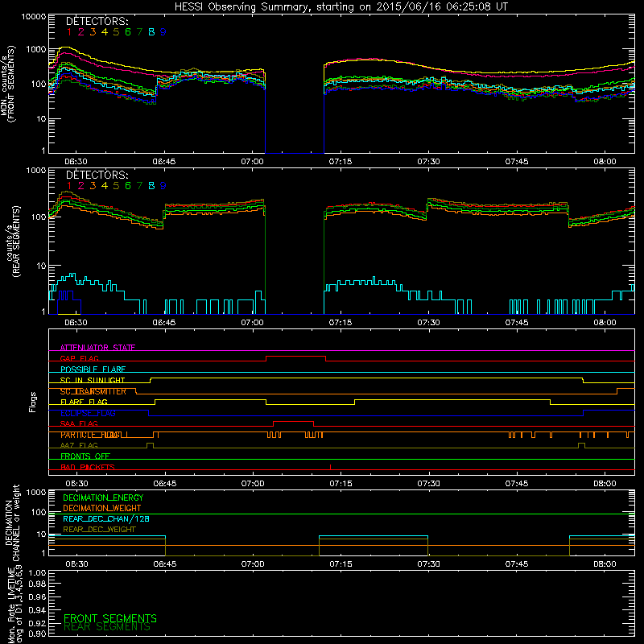
Task: Click blue detector 9 in the rear segments legend
Action: [x=163, y=186]
